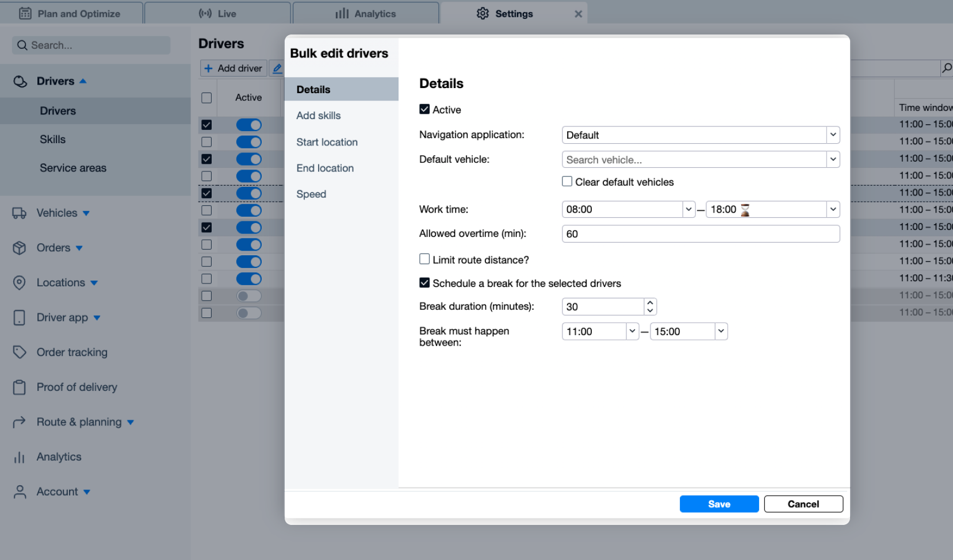
Task: Click the Route & planning arrow icon
Action: point(20,423)
